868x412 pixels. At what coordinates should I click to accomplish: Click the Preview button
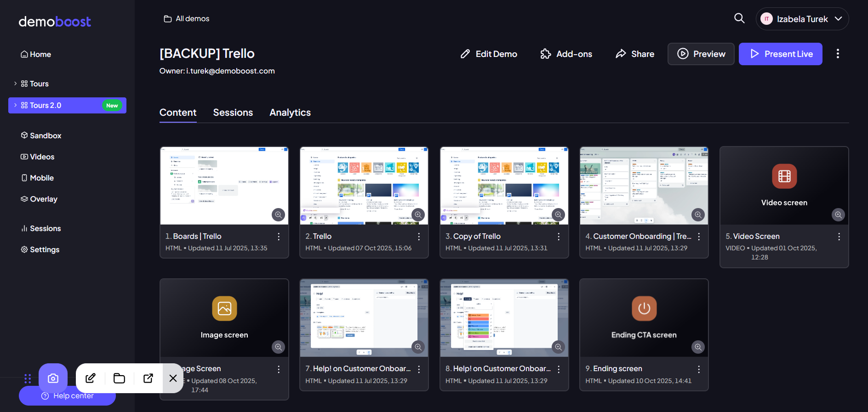click(x=701, y=54)
